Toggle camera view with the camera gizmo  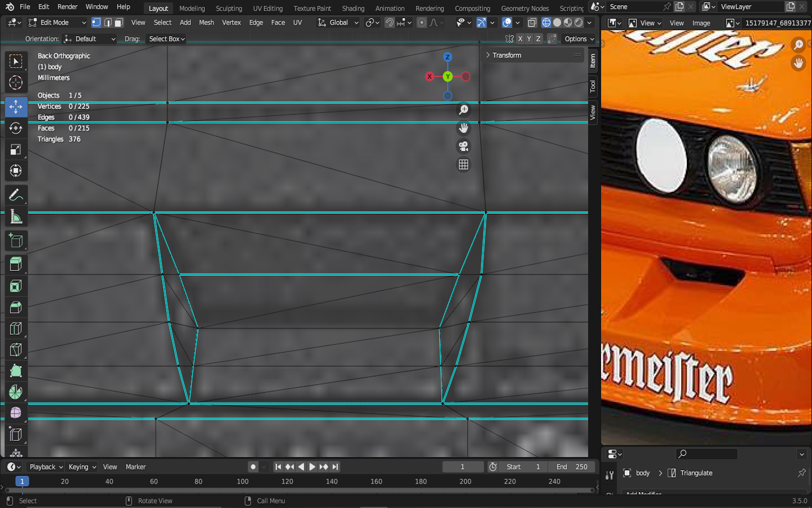(x=464, y=146)
